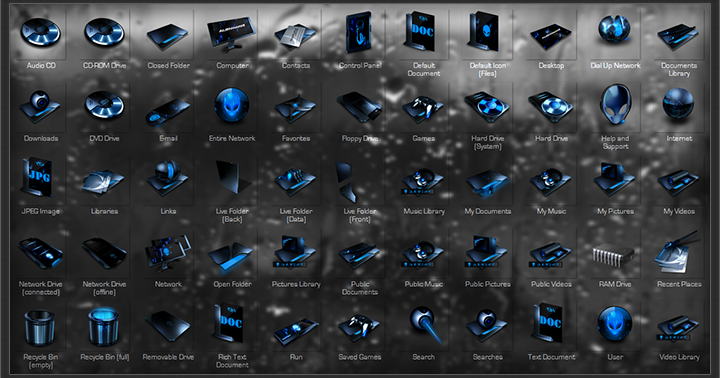This screenshot has height=378, width=720.
Task: Open the Contacts icon
Action: [295, 37]
